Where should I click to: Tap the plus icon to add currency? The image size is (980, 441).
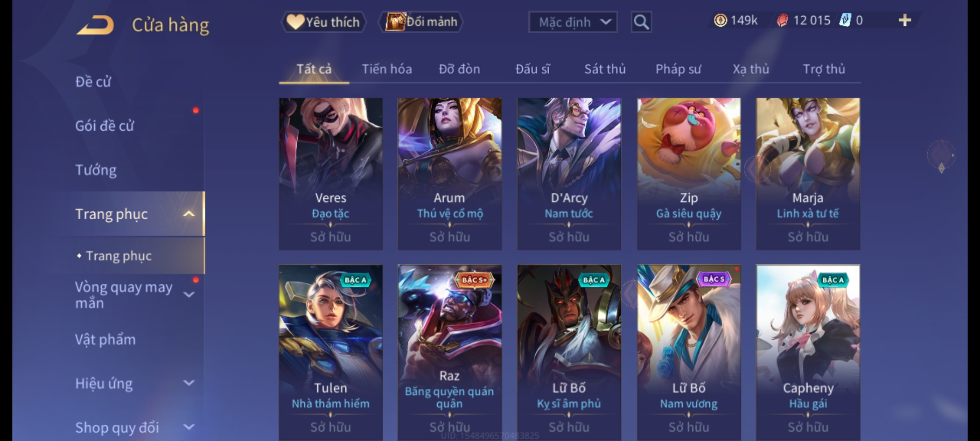click(905, 20)
